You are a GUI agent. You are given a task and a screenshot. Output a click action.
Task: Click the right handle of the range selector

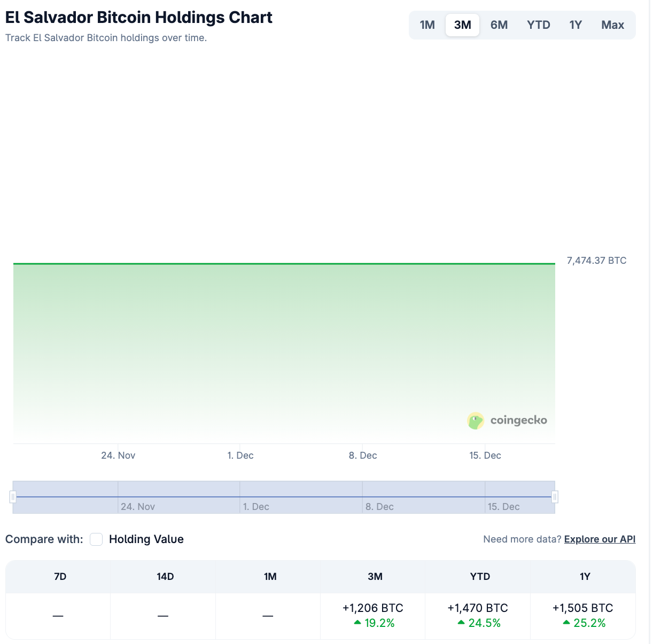[555, 497]
